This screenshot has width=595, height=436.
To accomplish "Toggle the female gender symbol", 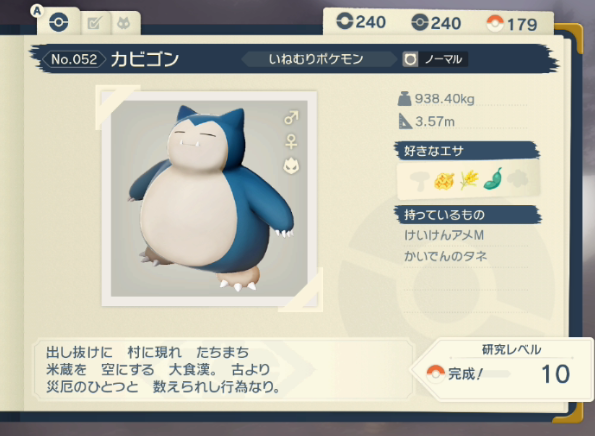I will point(291,142).
